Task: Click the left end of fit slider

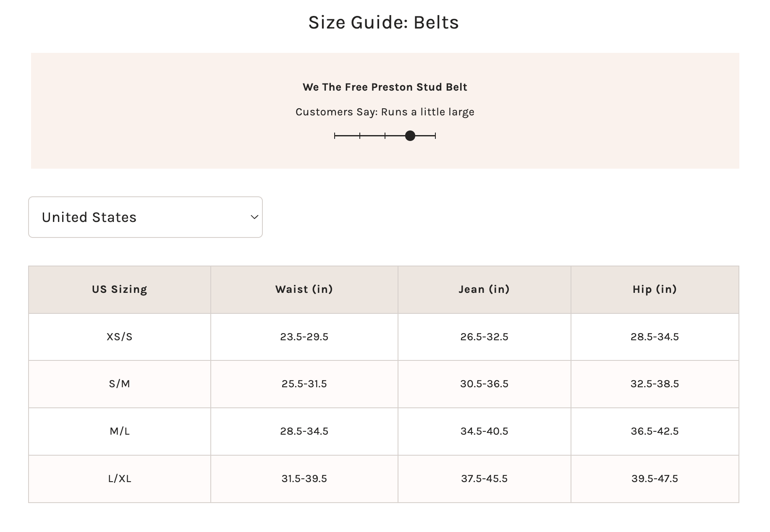Action: point(335,136)
